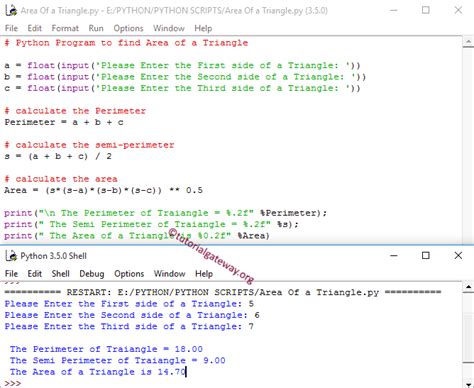Viewport: 474px width, 388px height.
Task: Click shell line 'Please Enter the Second side of a Triangle: 6'
Action: [132, 315]
